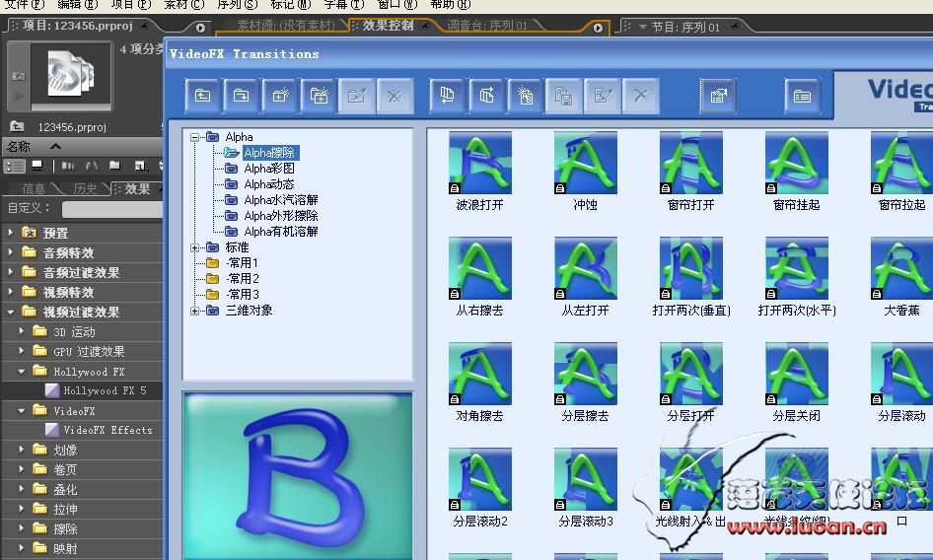
Task: Click the remove transition X icon
Action: (641, 96)
